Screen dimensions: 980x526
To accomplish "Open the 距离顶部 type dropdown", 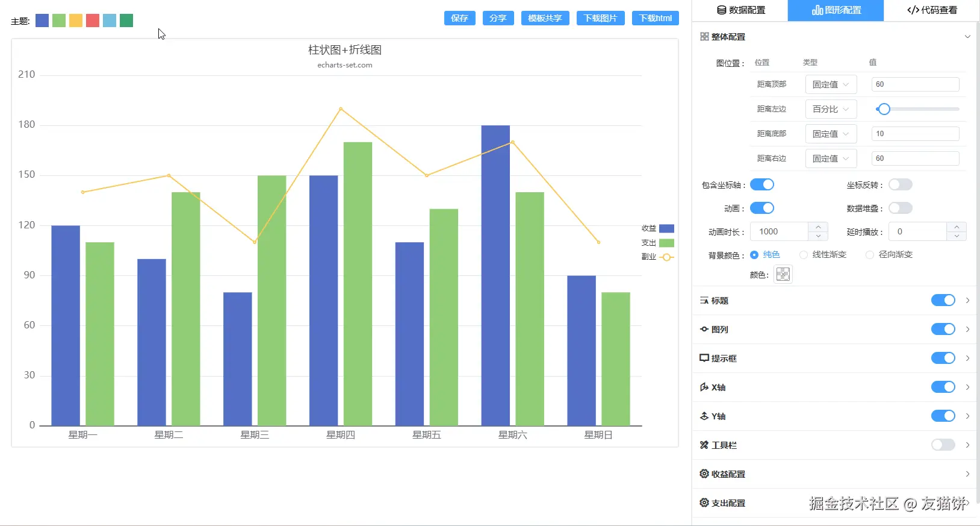I will pos(831,84).
